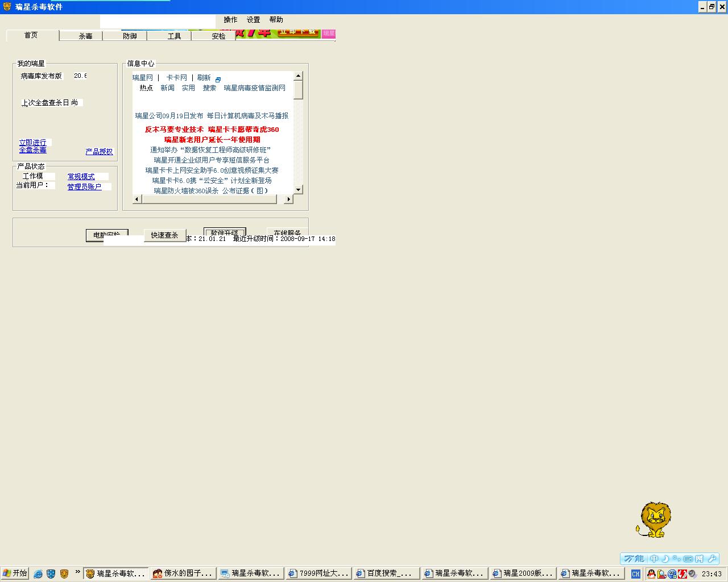Open the 数据恢复工程师高级研修班 notice
Image resolution: width=728 pixels, height=582 pixels.
click(210, 150)
